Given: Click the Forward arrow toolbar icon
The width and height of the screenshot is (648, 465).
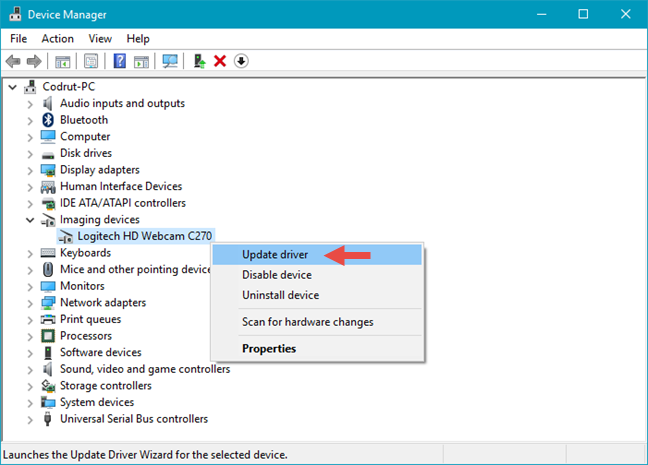Looking at the screenshot, I should (x=34, y=62).
